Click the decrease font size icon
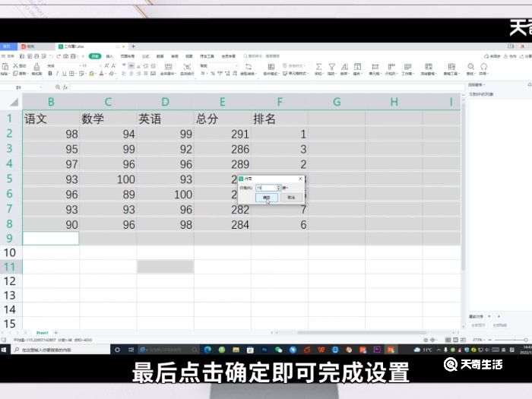The height and width of the screenshot is (399, 532). pos(114,65)
